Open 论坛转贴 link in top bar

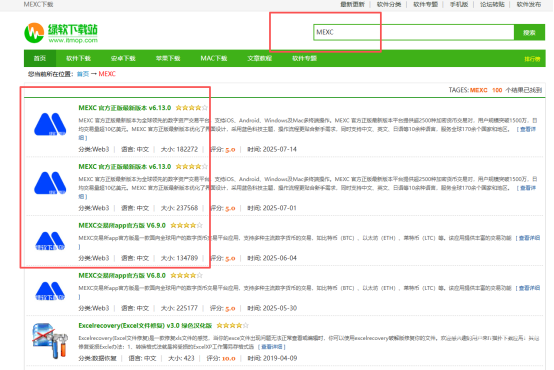[492, 4]
